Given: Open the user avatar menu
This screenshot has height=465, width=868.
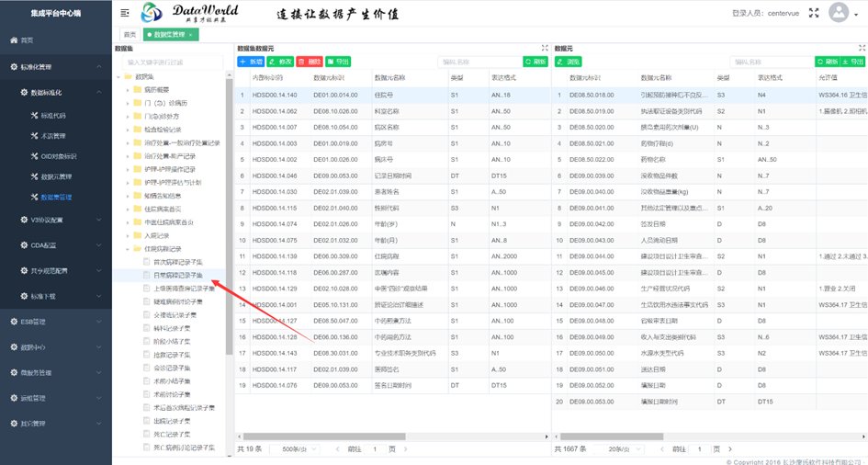Looking at the screenshot, I should point(840,13).
